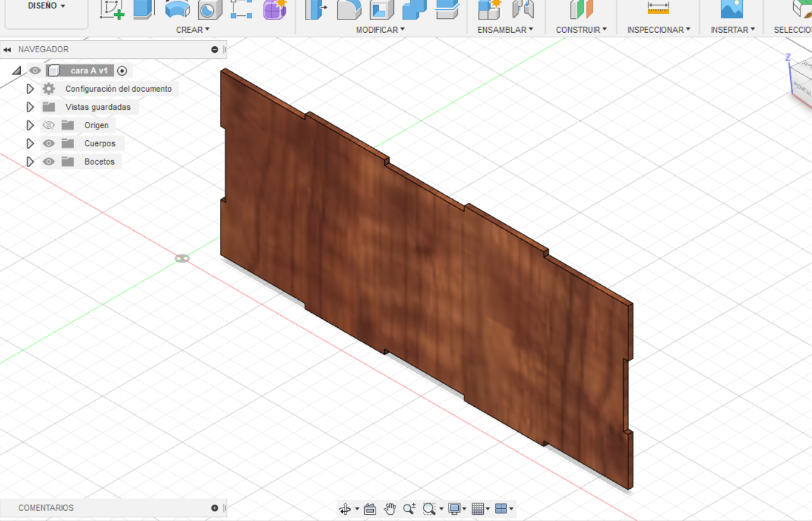
Task: Click the Measure icon above INSPECCIONAR
Action: coord(658,9)
